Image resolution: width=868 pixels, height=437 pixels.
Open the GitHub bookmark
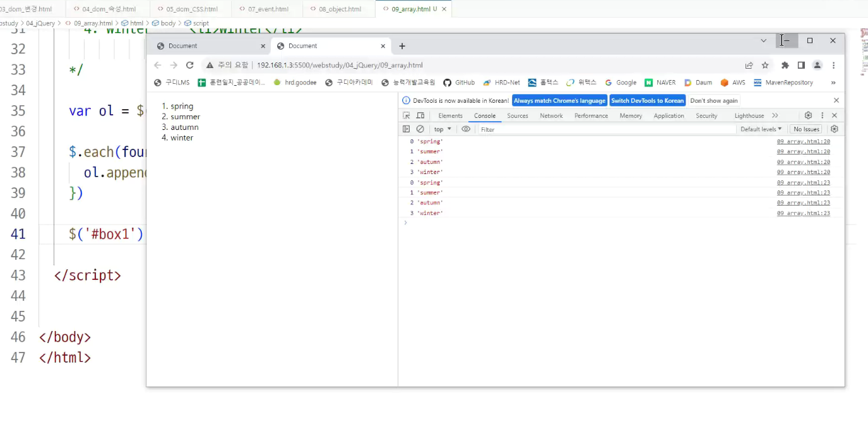(459, 83)
